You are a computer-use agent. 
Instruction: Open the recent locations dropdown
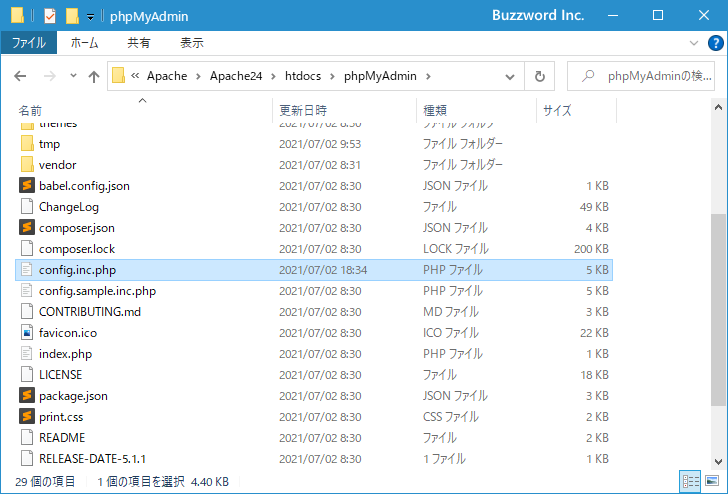pyautogui.click(x=73, y=75)
